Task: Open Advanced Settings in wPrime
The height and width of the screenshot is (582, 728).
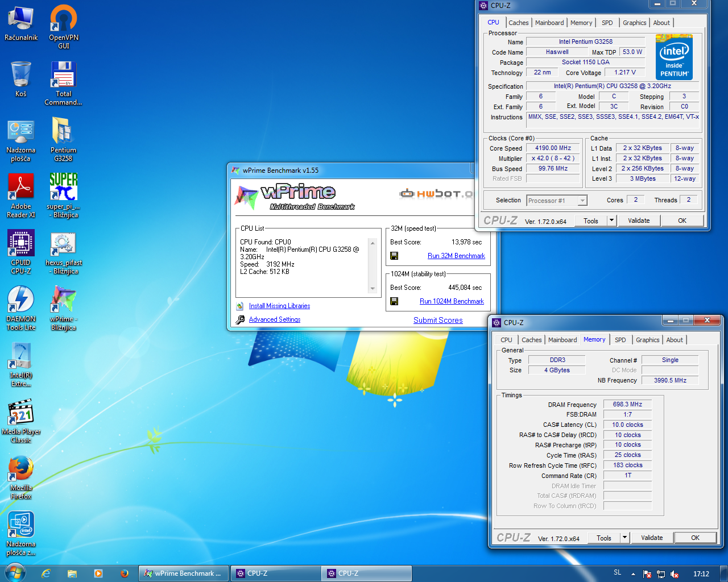Action: [275, 319]
